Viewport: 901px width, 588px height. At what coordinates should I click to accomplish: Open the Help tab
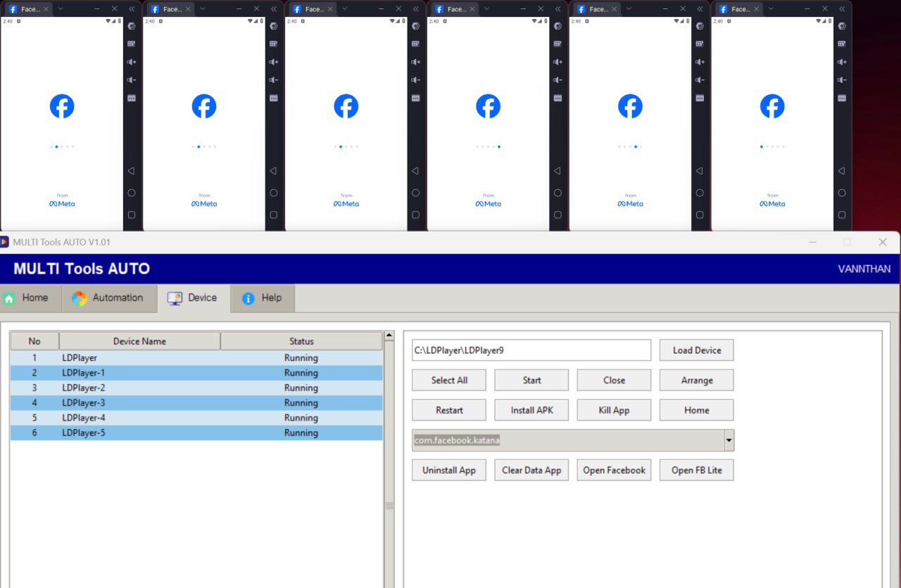click(x=263, y=298)
